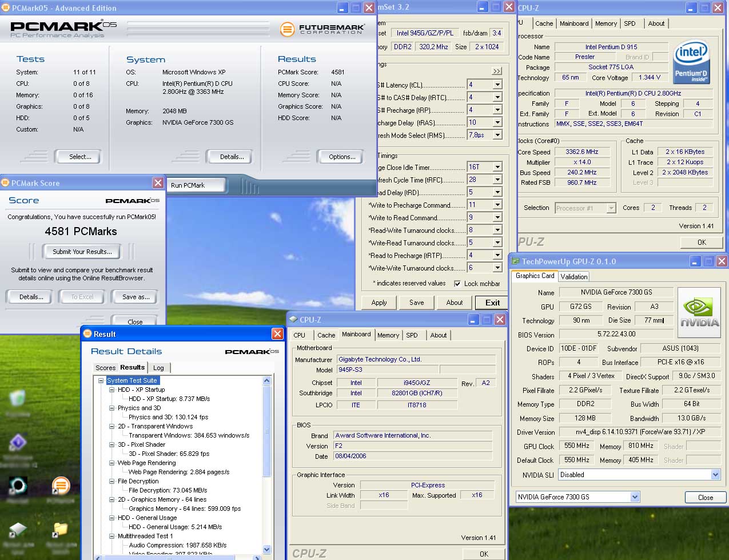729x560 pixels.
Task: Click the GPU-Z title bar icon
Action: [515, 261]
